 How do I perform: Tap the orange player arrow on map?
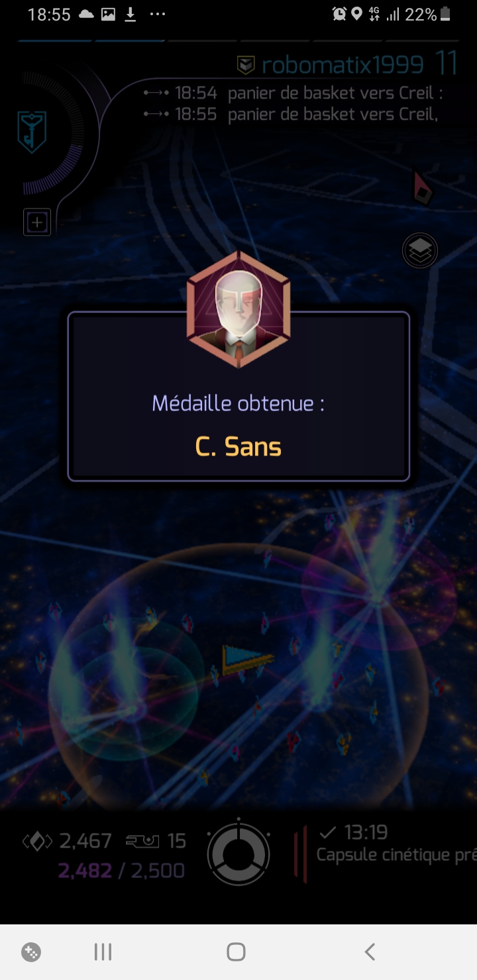point(246,660)
